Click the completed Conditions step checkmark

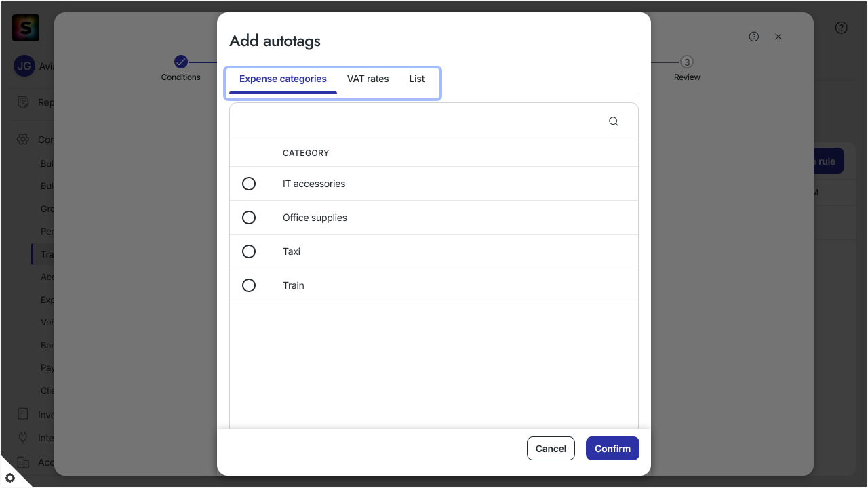[x=181, y=62]
